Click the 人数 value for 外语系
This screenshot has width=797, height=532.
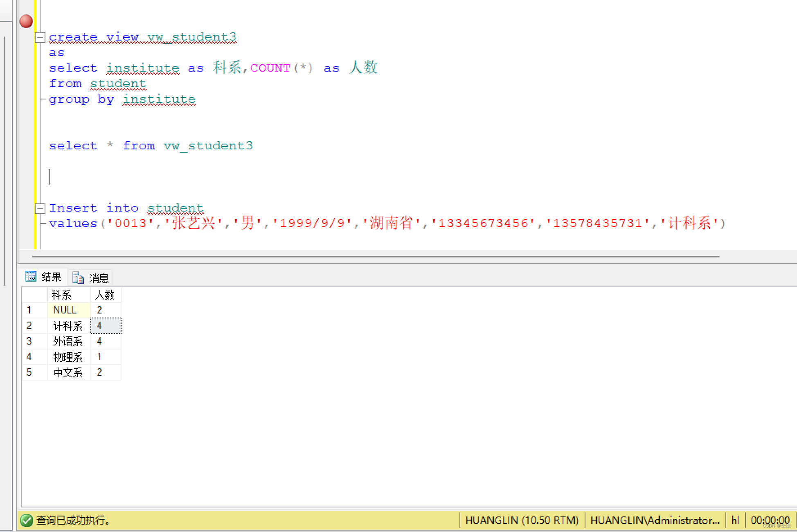pyautogui.click(x=106, y=341)
